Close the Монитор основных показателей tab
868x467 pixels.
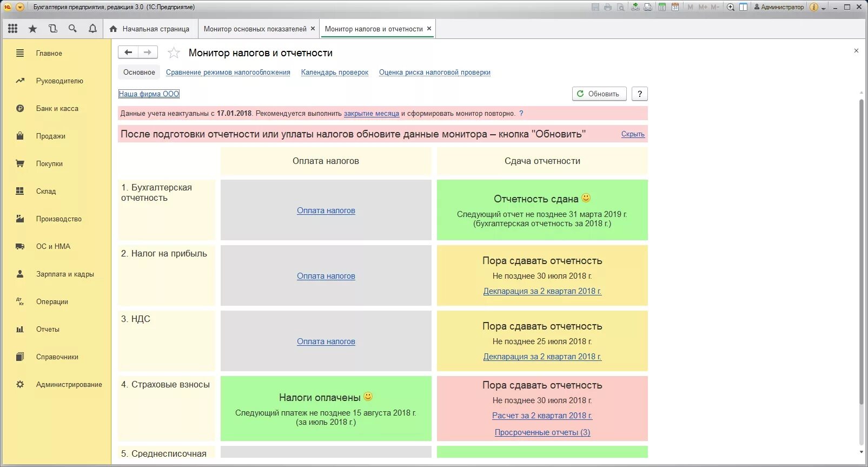tap(313, 29)
